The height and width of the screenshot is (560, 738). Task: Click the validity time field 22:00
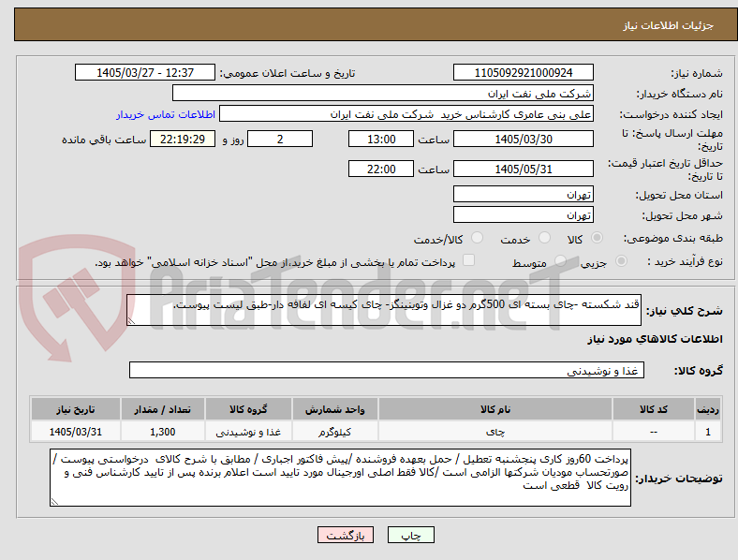click(381, 169)
